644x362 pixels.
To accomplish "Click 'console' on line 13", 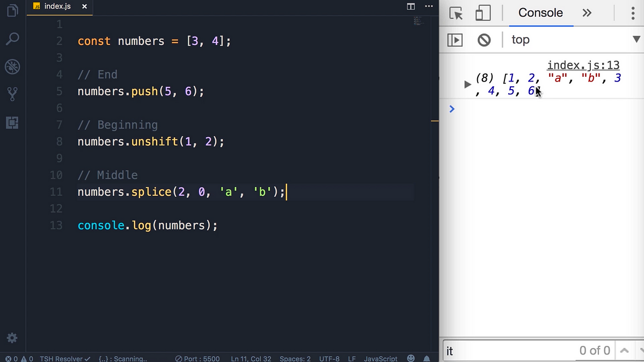I will (101, 225).
